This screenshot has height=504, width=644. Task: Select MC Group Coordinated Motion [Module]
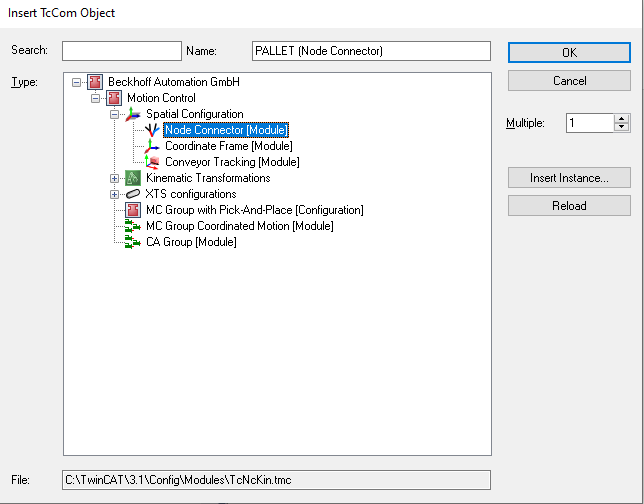click(240, 226)
